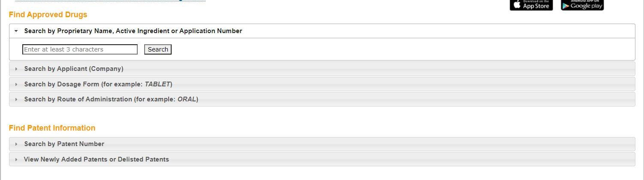
Task: Expand Search by Applicant (Company) section
Action: [x=74, y=69]
